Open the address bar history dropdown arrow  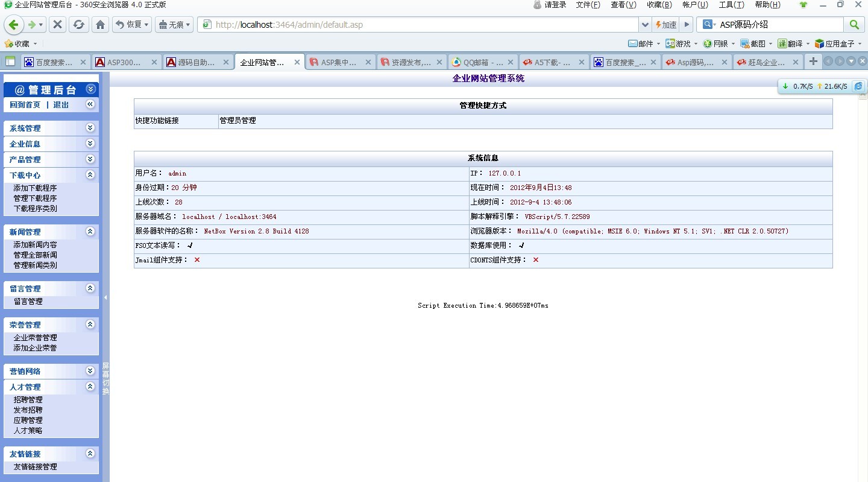click(x=646, y=25)
